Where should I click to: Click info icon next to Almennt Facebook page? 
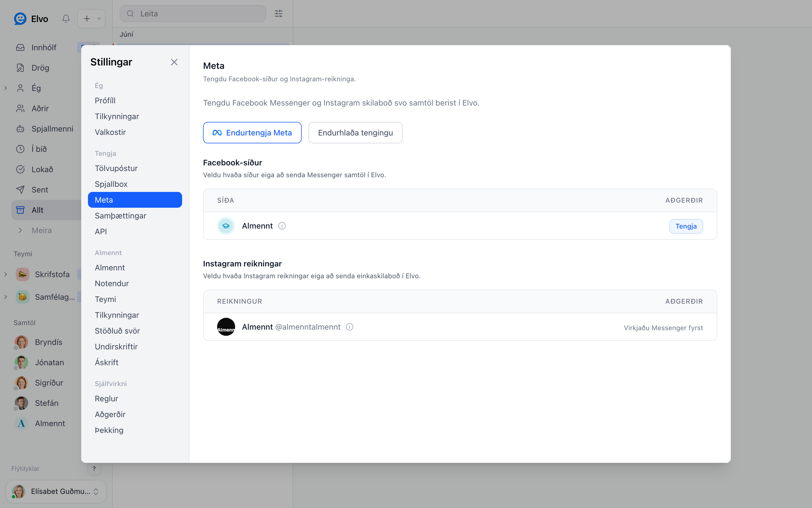tap(282, 226)
